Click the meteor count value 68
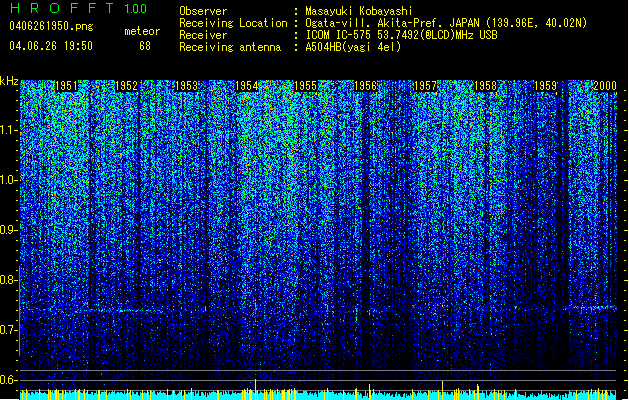 coord(145,46)
